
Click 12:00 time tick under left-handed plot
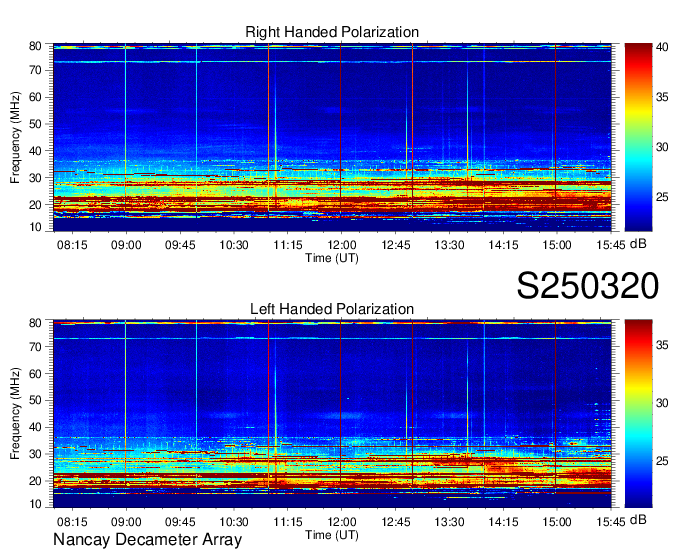coord(342,522)
